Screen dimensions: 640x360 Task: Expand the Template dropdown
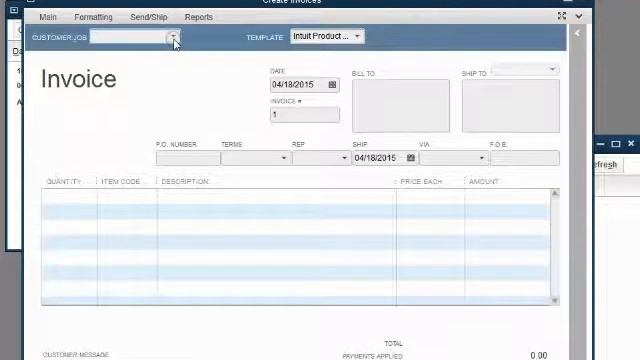tap(357, 36)
